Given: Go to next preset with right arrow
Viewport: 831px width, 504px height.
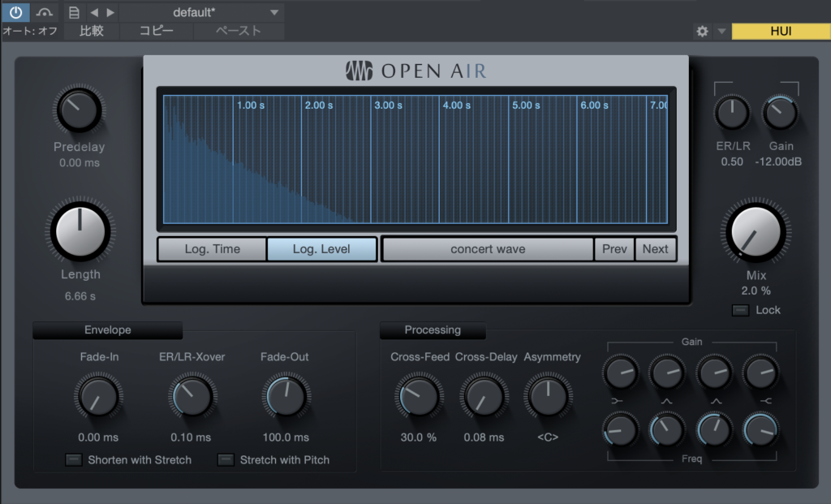Looking at the screenshot, I should pyautogui.click(x=110, y=12).
